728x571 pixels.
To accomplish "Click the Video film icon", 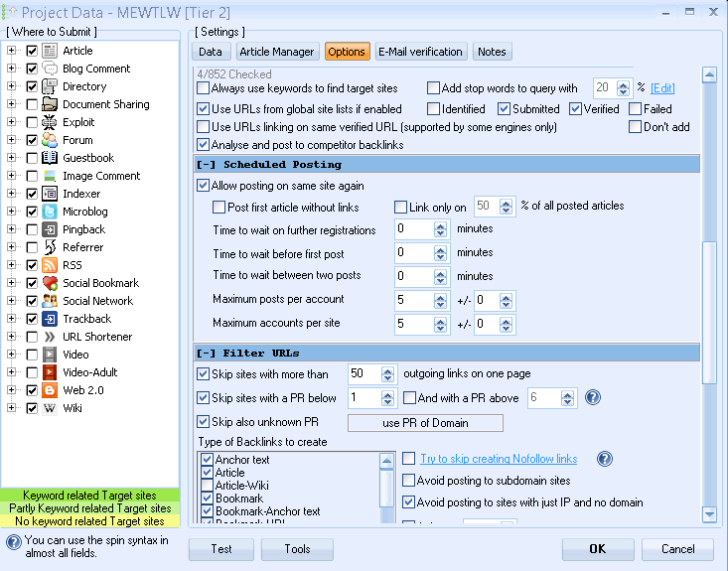I will [x=50, y=355].
